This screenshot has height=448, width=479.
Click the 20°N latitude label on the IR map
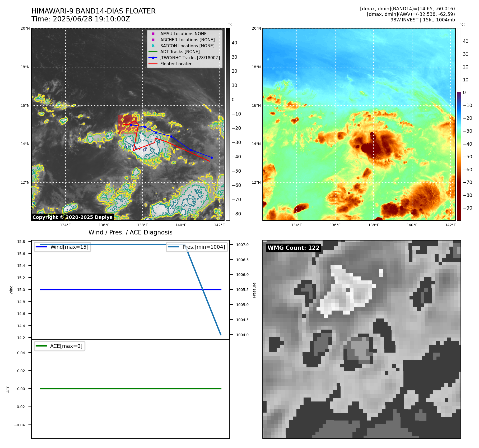[x=25, y=28]
